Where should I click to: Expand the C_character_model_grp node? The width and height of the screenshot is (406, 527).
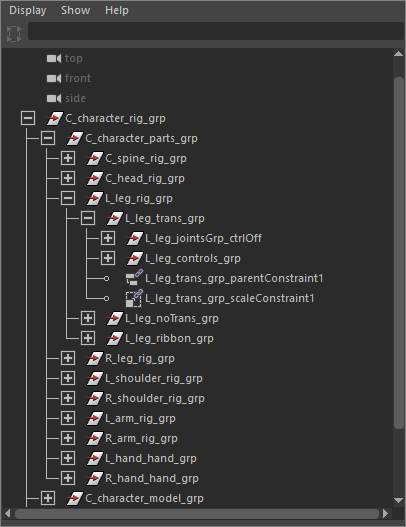48,498
